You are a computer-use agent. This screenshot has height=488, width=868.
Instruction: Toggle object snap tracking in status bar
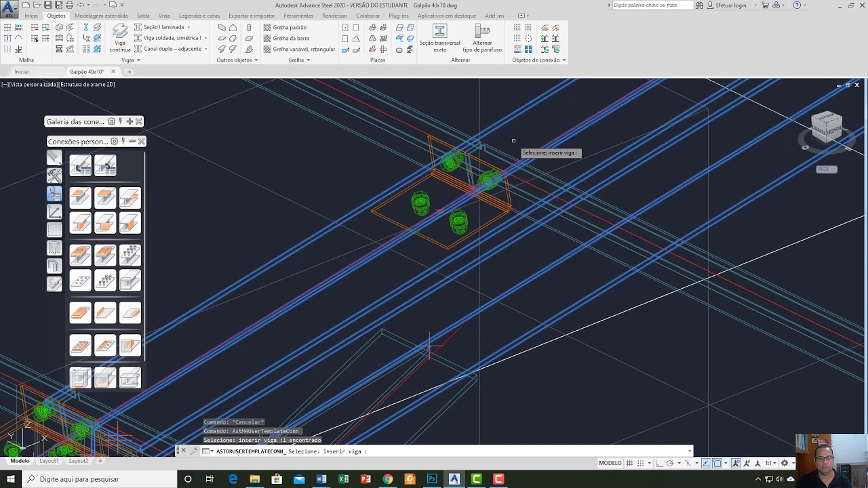click(x=706, y=463)
